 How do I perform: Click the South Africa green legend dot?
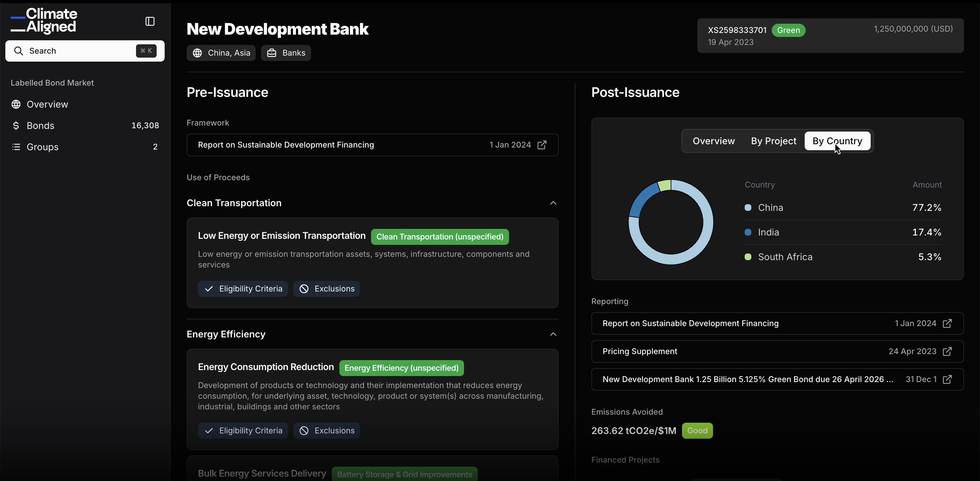click(748, 257)
